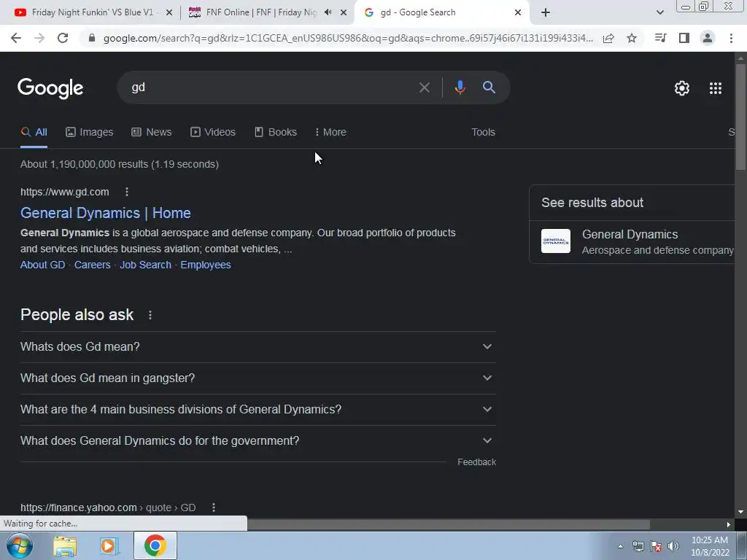Image resolution: width=747 pixels, height=560 pixels.
Task: Go back with the browser back arrow
Action: [x=16, y=38]
